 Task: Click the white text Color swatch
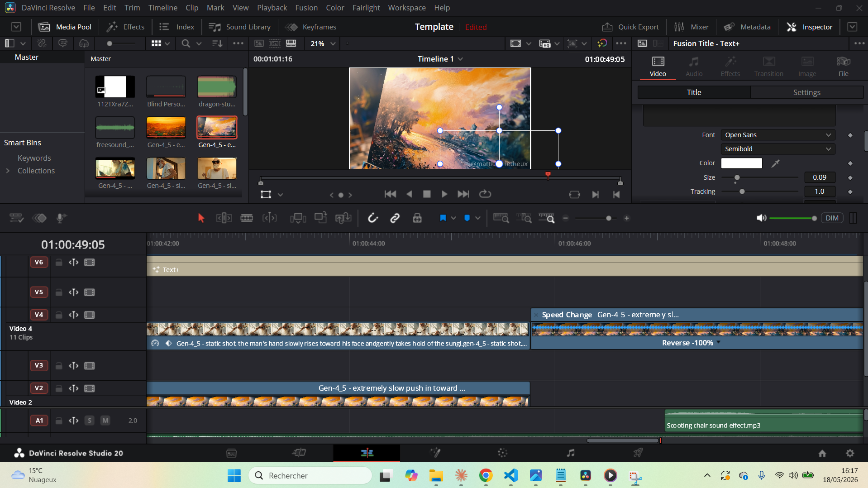pyautogui.click(x=741, y=163)
